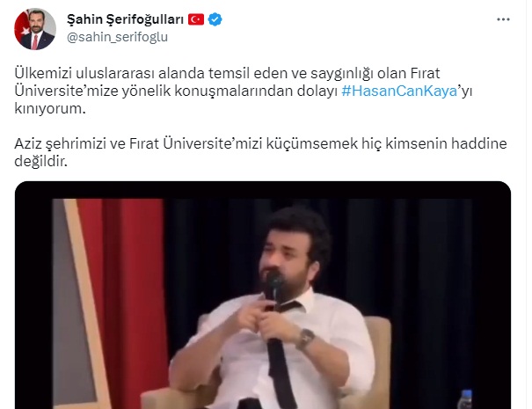Open the Şahin Şerifoğulları display name link
Screen dimensions: 532x409
125,19
